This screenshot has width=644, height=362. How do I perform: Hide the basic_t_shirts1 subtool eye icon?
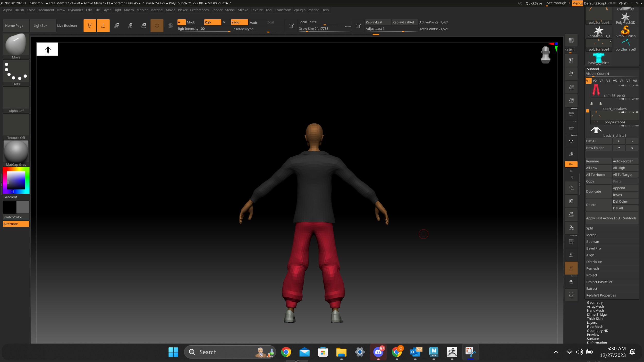click(x=637, y=126)
